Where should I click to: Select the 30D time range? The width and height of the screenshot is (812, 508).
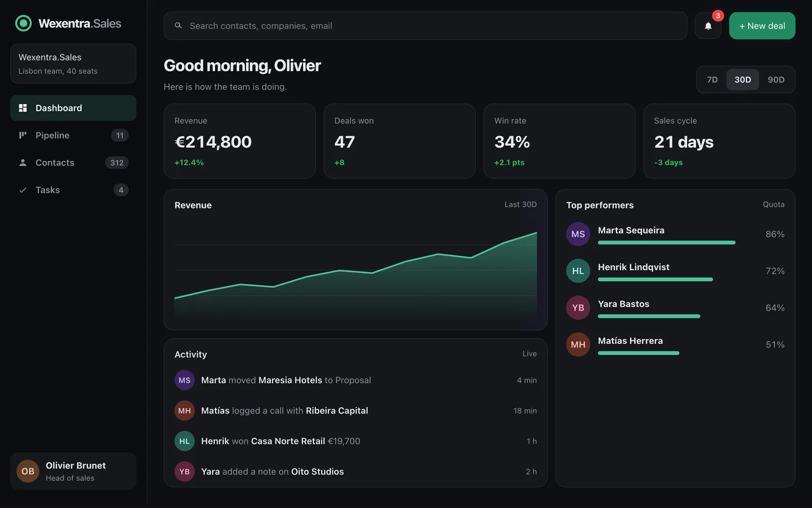point(743,80)
